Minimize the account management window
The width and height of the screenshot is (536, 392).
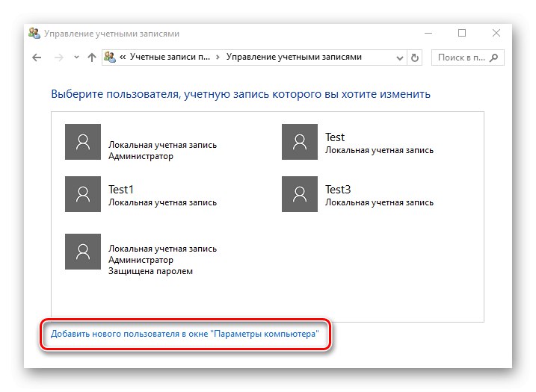tap(428, 33)
